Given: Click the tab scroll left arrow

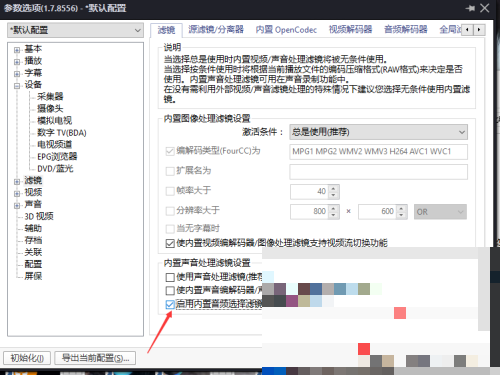Looking at the screenshot, I should tap(468, 30).
